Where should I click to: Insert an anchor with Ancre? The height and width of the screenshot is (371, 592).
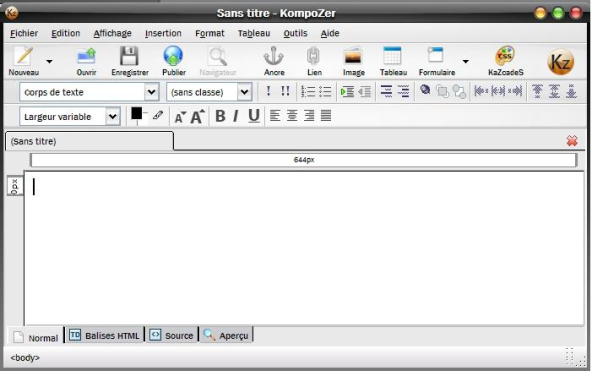(x=274, y=61)
